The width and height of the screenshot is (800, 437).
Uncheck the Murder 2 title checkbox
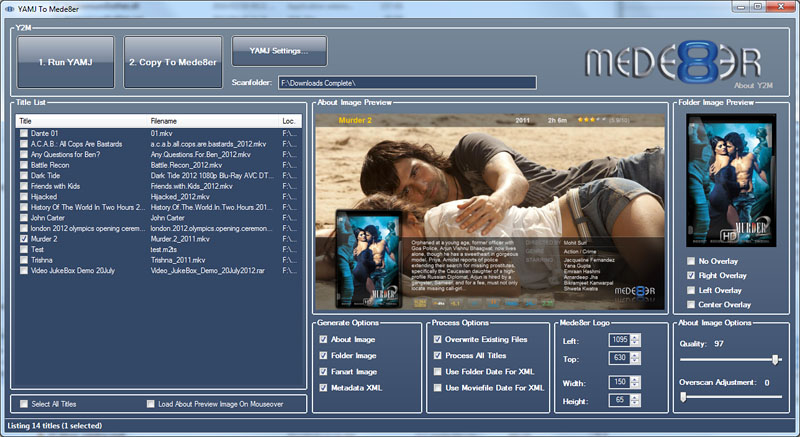pos(23,239)
